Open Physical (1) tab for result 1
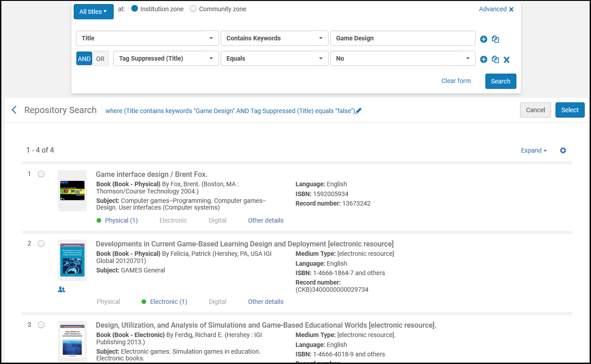Viewport: 591px width, 364px height. (121, 220)
